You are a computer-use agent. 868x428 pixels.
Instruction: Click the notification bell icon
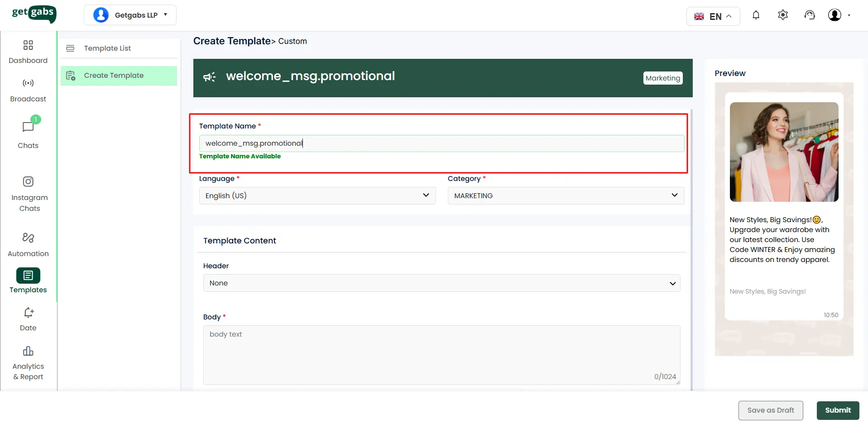[756, 15]
